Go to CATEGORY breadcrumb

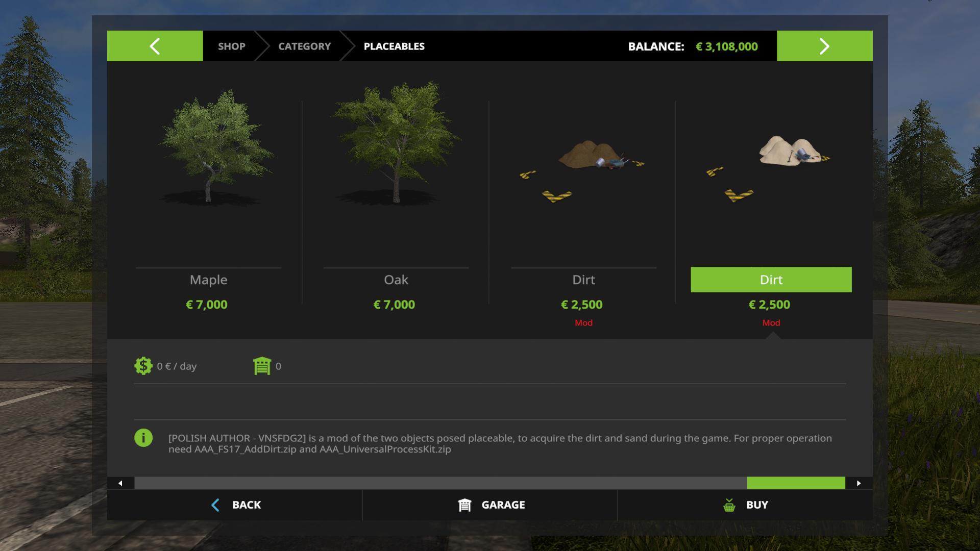click(304, 46)
